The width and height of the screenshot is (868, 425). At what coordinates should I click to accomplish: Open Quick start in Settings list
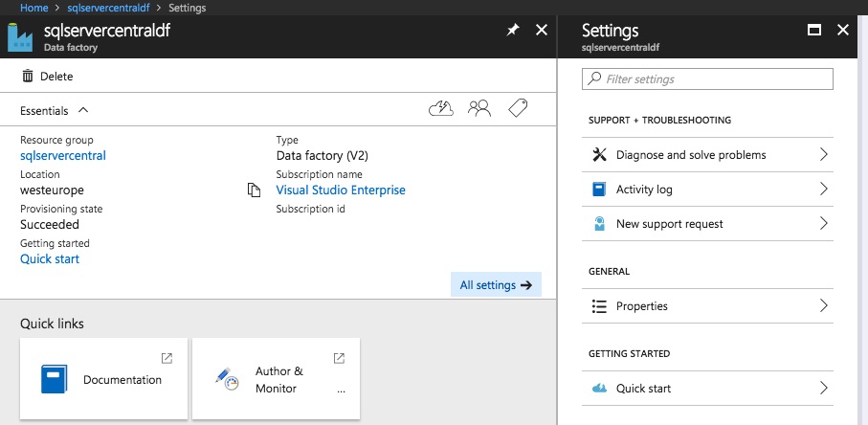[643, 389]
